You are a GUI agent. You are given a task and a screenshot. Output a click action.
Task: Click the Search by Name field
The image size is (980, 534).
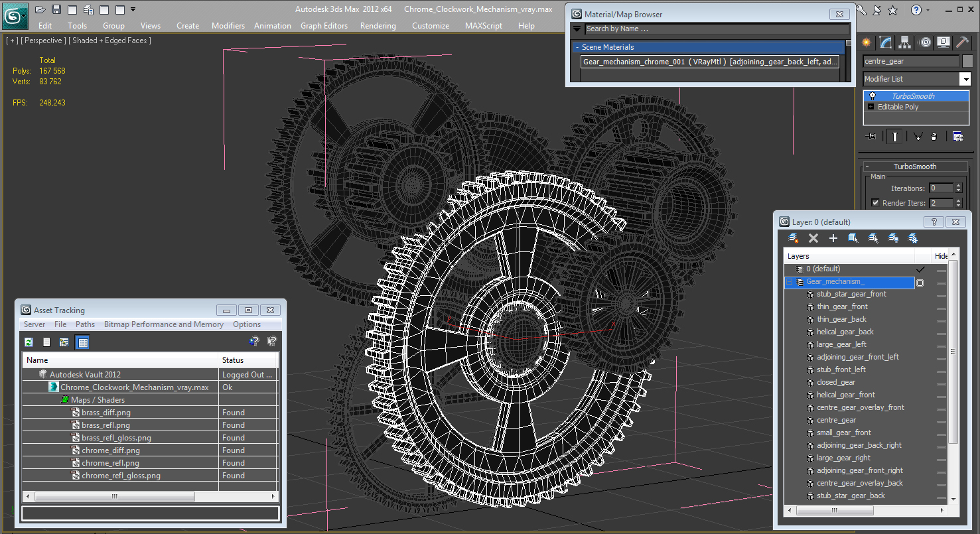(x=717, y=29)
